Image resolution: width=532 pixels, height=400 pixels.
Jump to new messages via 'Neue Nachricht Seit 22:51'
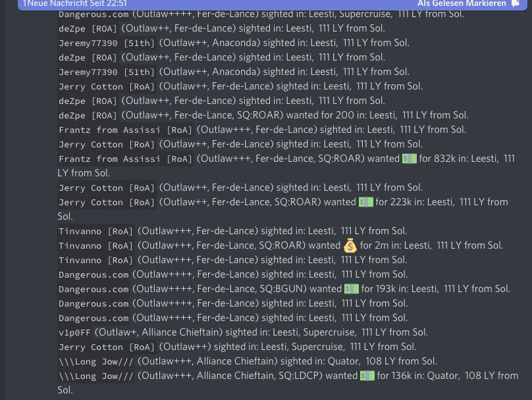pyautogui.click(x=74, y=4)
